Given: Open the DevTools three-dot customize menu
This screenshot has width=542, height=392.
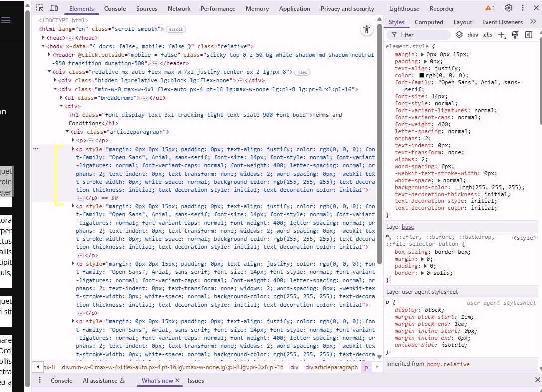Looking at the screenshot, I should pos(522,8).
